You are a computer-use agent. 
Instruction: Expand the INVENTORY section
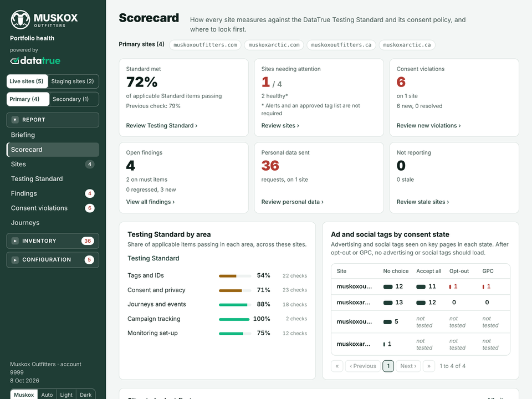(53, 241)
